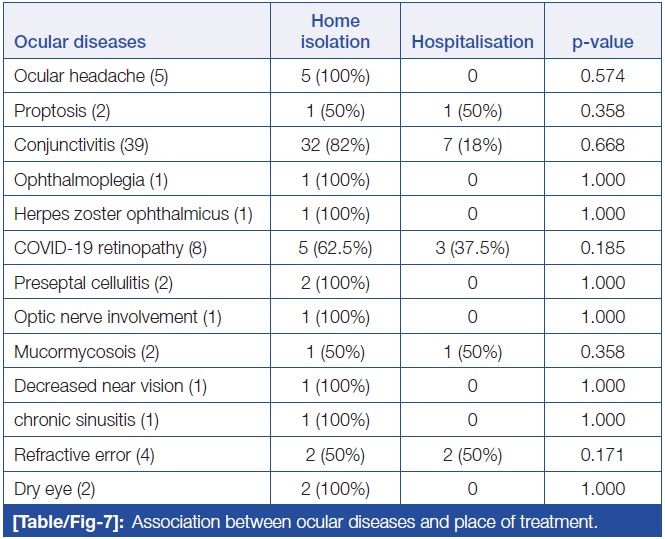
Task: Click the "Hospitalisation" column header
Action: pyautogui.click(x=472, y=42)
